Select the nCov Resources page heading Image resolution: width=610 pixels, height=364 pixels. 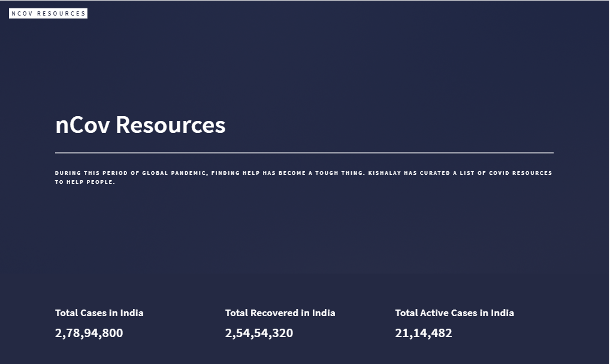click(x=140, y=125)
